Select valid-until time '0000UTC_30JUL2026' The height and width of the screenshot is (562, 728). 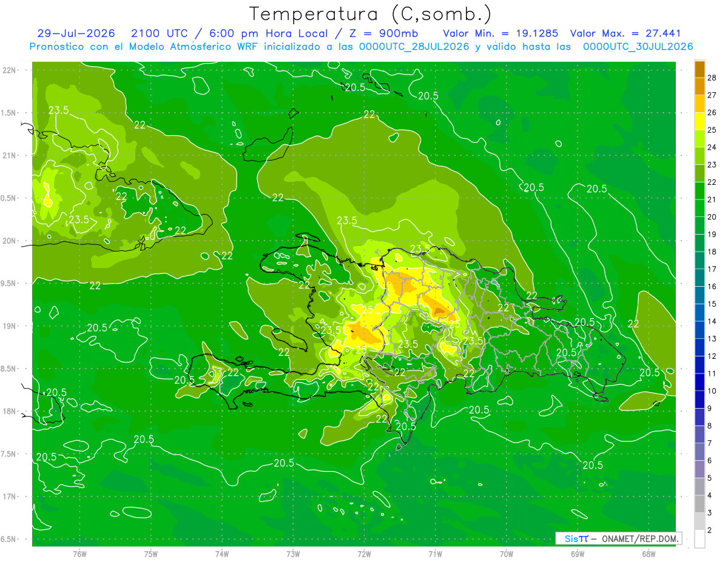638,47
